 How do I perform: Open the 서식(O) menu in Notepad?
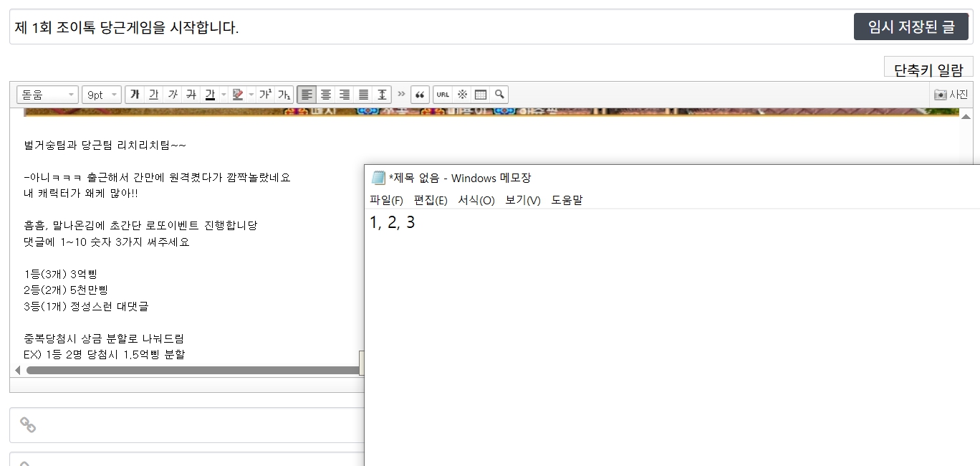pos(476,200)
